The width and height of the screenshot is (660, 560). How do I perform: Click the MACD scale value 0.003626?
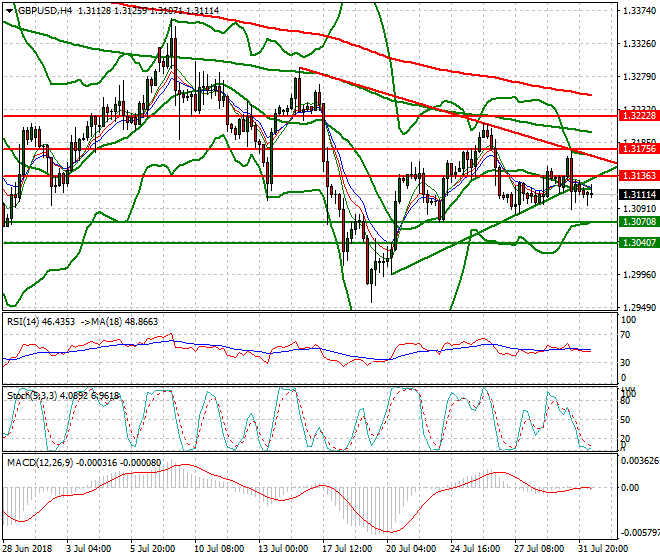point(640,461)
